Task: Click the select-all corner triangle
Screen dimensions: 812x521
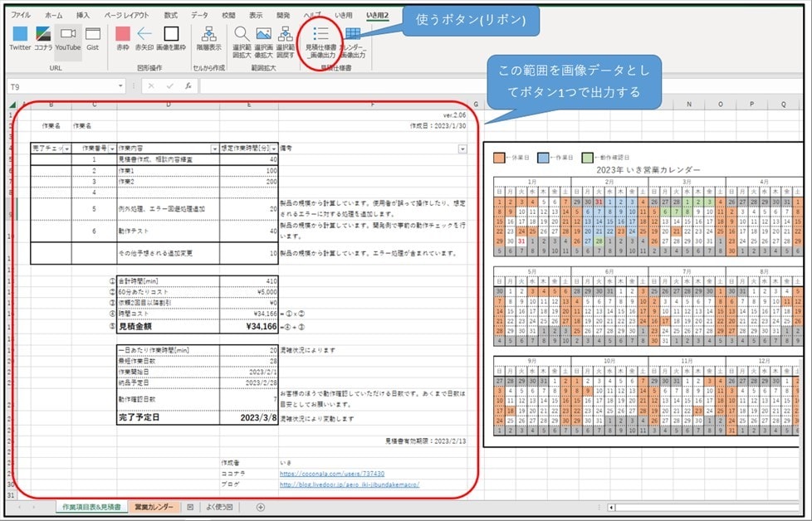Action: [12, 105]
